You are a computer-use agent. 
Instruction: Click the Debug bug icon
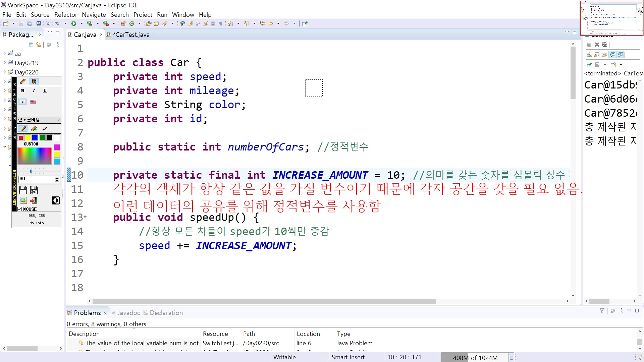[58, 23]
